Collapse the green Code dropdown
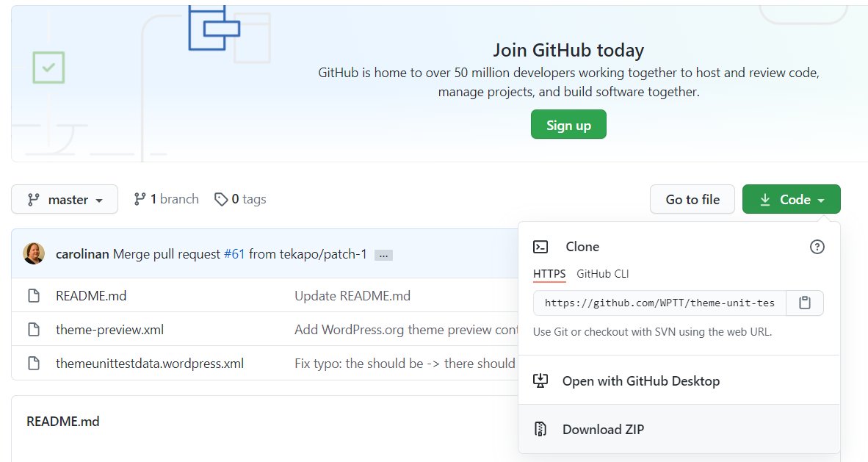The height and width of the screenshot is (462, 868). 791,199
